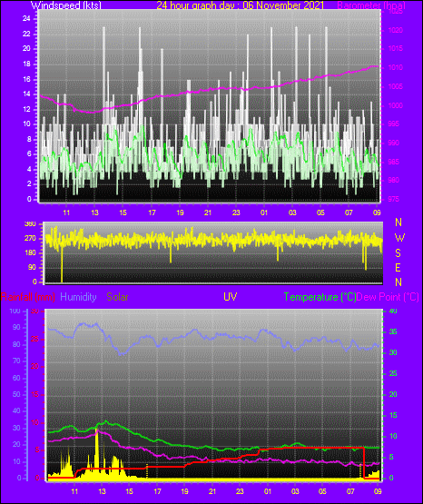Click the 'Barometer (hpa)' axis title
The height and width of the screenshot is (504, 423).
(x=371, y=5)
